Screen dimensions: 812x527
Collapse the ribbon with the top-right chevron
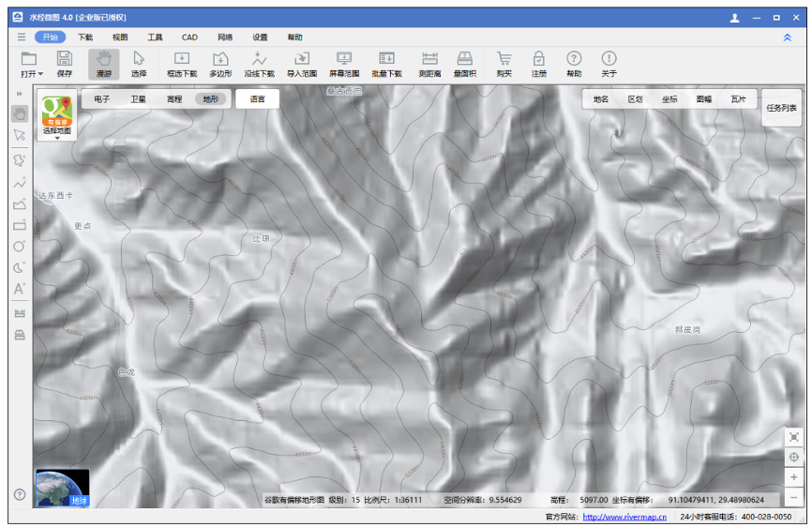pos(787,38)
